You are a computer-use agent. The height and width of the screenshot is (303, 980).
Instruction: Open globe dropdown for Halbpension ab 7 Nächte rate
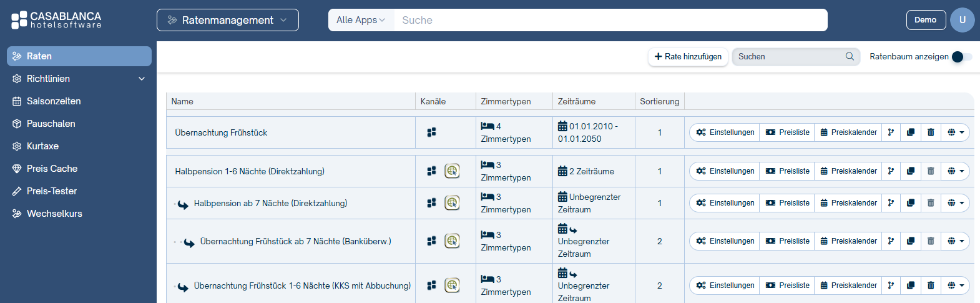[956, 203]
